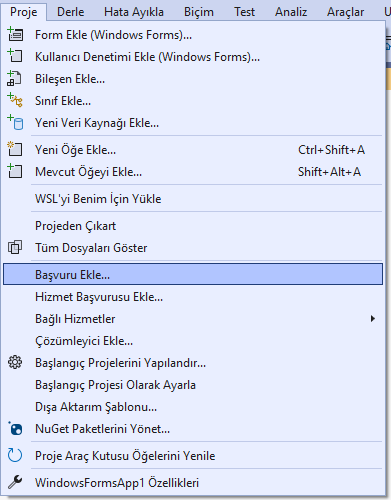
Task: Click the Ctrl+Shift+A shortcut text
Action: coord(331,150)
